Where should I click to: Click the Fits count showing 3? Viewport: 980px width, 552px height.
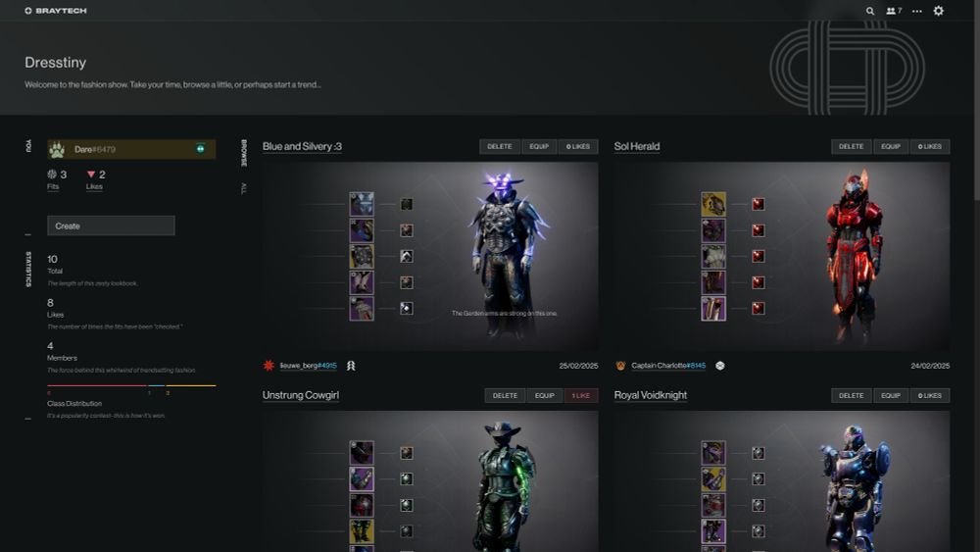[57, 179]
